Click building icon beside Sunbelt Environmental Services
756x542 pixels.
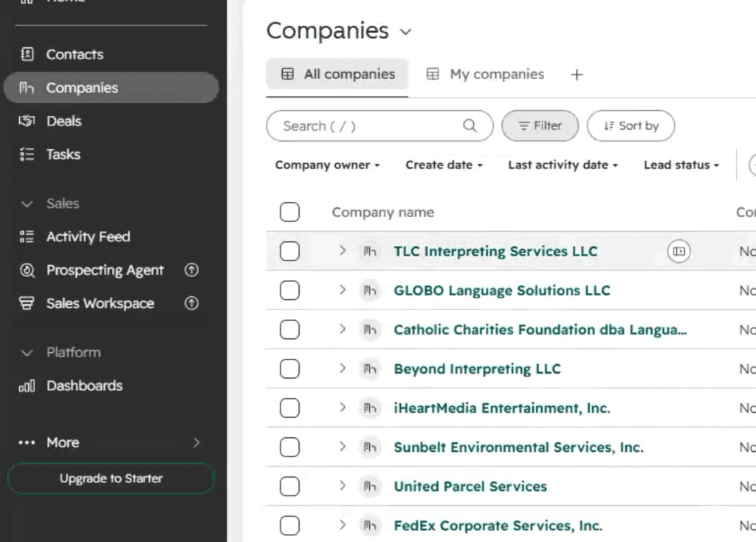tap(370, 447)
